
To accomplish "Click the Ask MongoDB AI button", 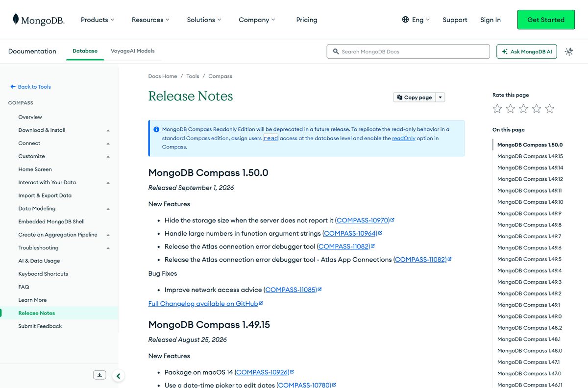I will [527, 51].
